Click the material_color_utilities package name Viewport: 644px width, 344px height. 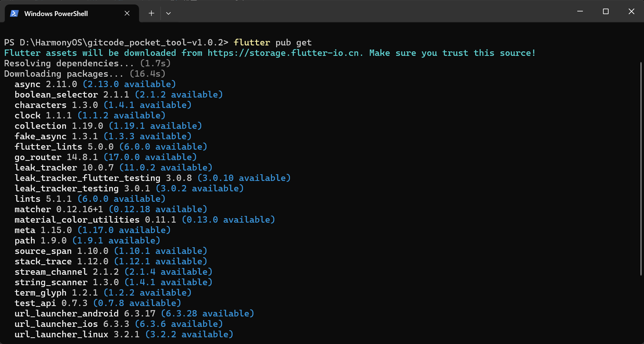tap(77, 220)
